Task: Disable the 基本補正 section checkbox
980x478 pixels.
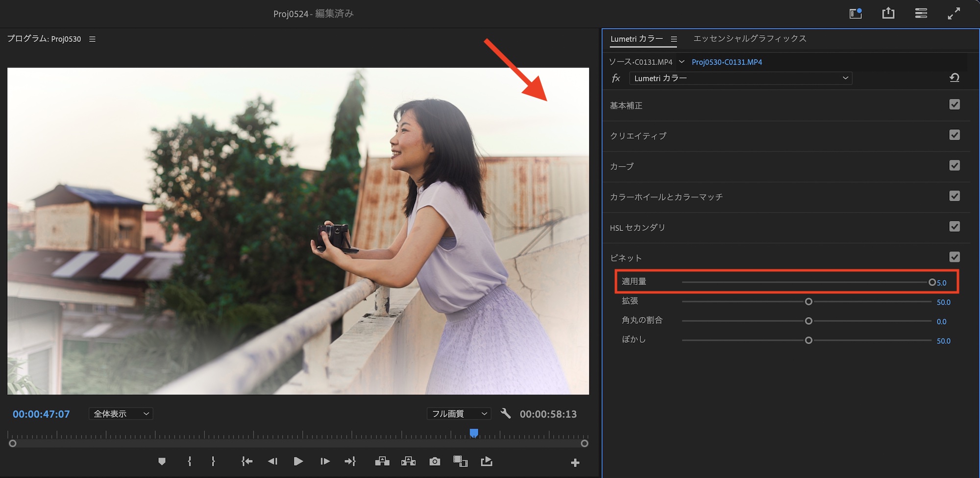Action: (x=954, y=105)
